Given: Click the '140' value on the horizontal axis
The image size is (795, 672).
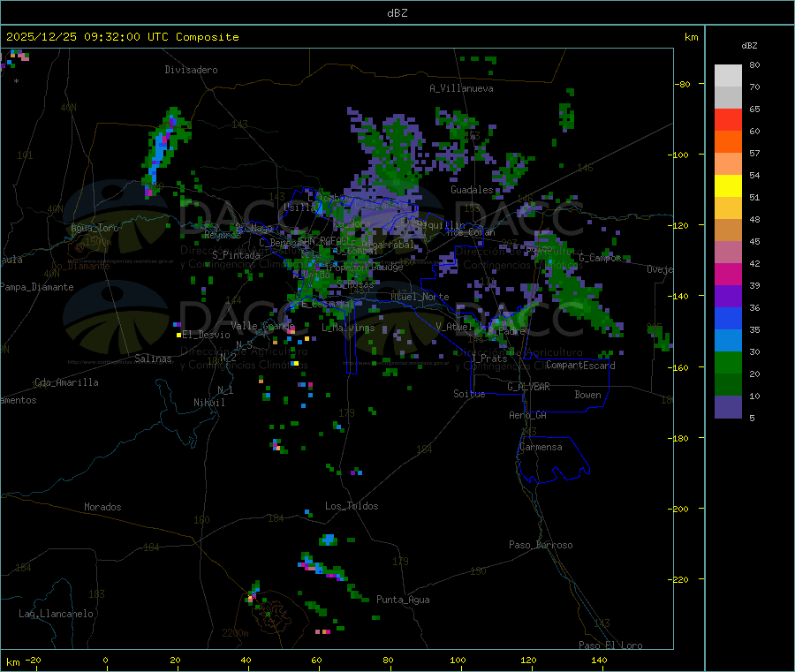Looking at the screenshot, I should click(599, 660).
